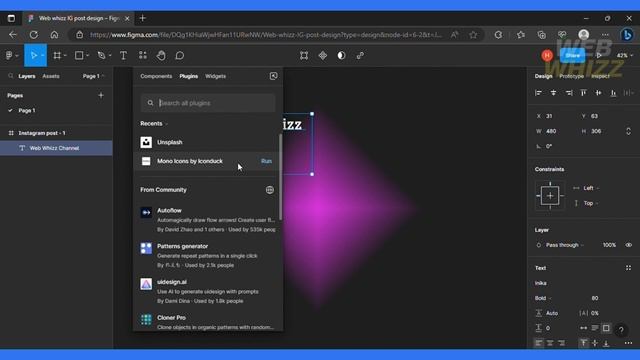The height and width of the screenshot is (360, 640).
Task: Open the Resources tool
Action: click(142, 56)
